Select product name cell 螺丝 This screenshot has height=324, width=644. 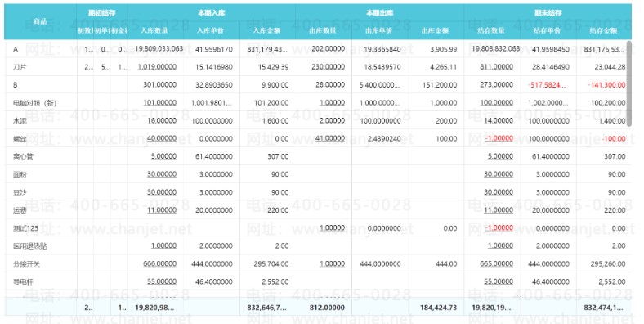pos(20,138)
